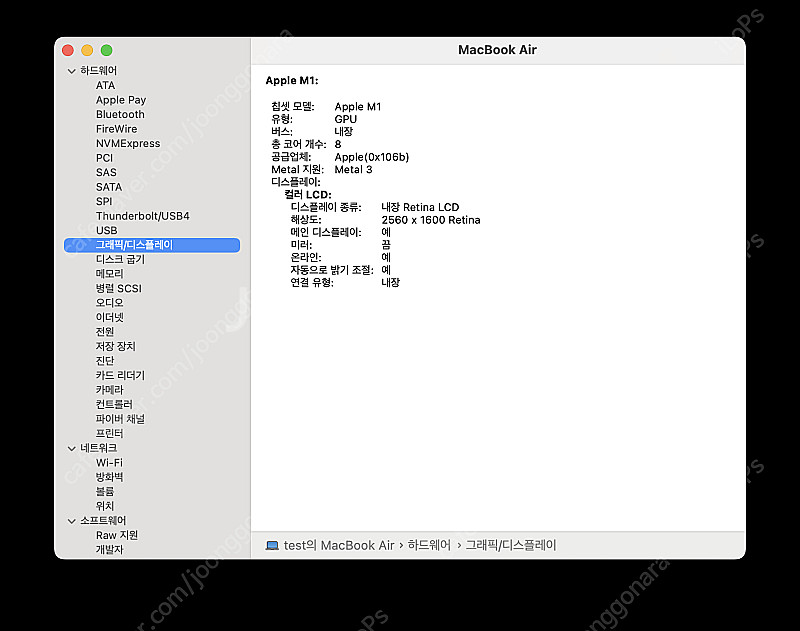View 오디오 device information
Screen dimensions: 800x631
pyautogui.click(x=108, y=302)
